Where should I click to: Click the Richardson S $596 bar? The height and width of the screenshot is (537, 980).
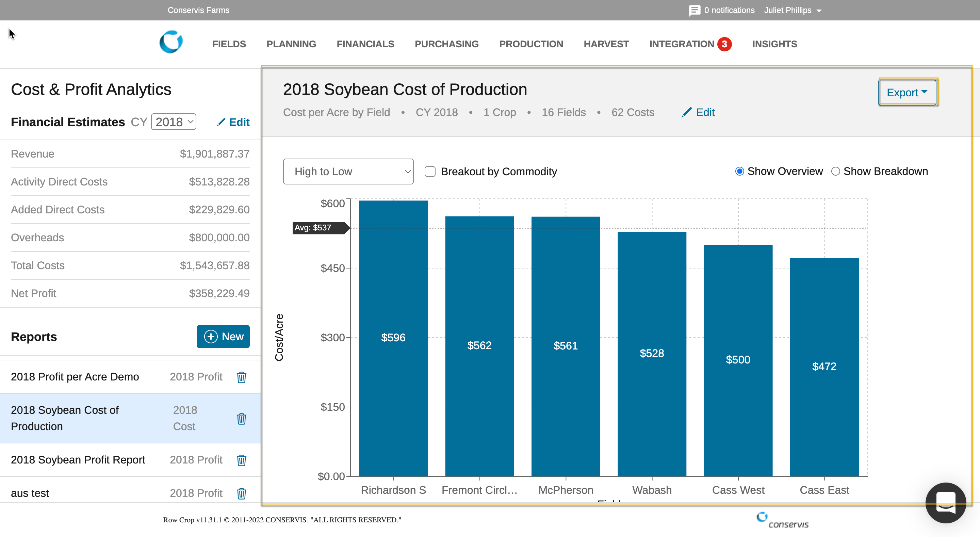coord(393,337)
